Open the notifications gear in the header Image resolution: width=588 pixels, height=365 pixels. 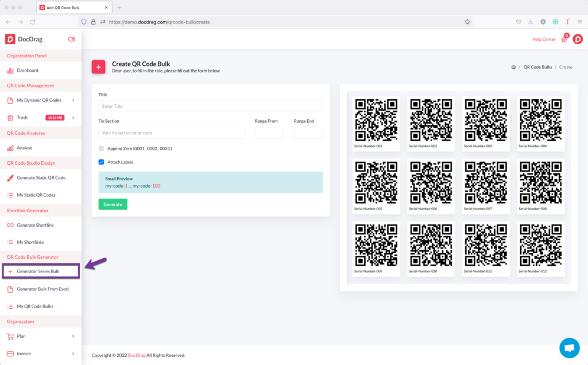[x=564, y=39]
